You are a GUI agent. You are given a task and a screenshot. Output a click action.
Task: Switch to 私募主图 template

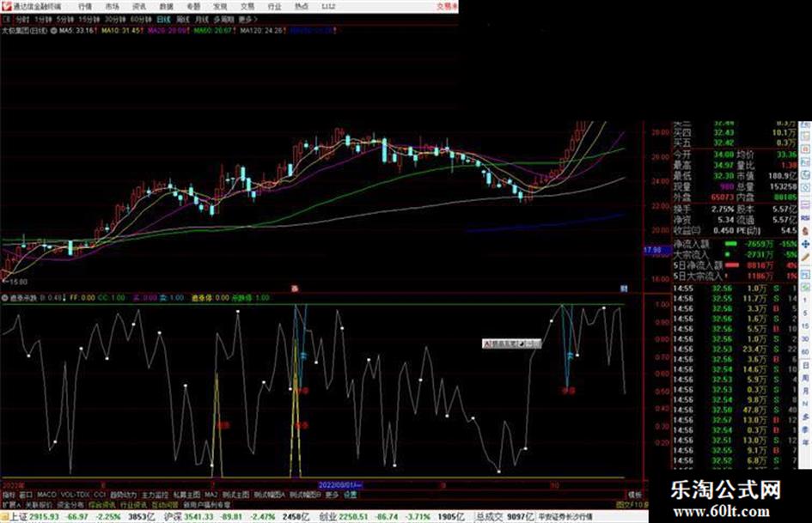click(186, 495)
